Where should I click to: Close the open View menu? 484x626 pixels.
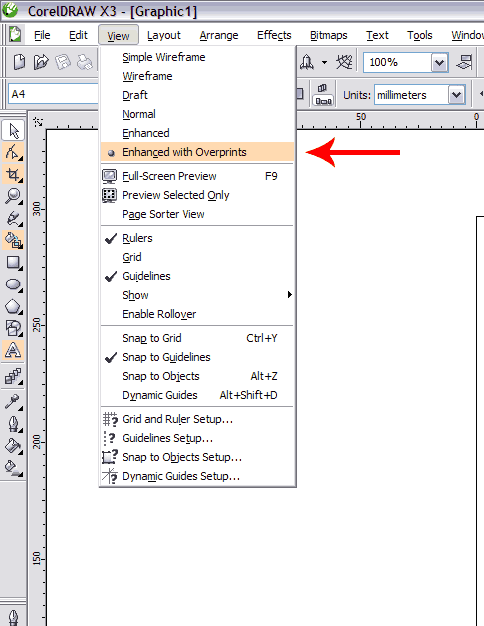point(118,35)
